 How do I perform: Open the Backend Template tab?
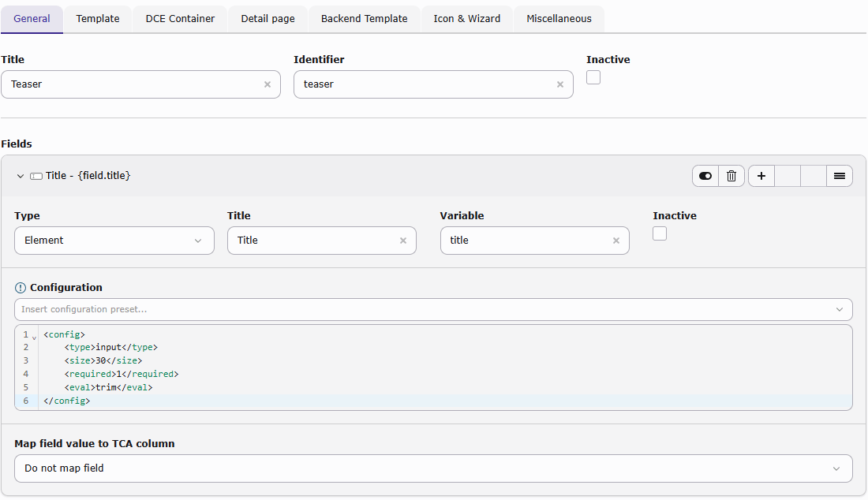coord(365,18)
